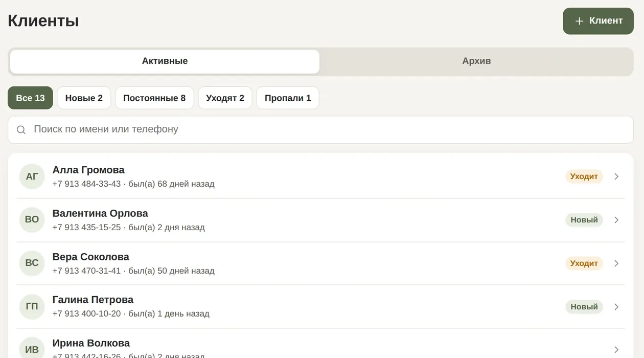644x358 pixels.
Task: Open Алла Громова details via the chevron
Action: pyautogui.click(x=616, y=176)
